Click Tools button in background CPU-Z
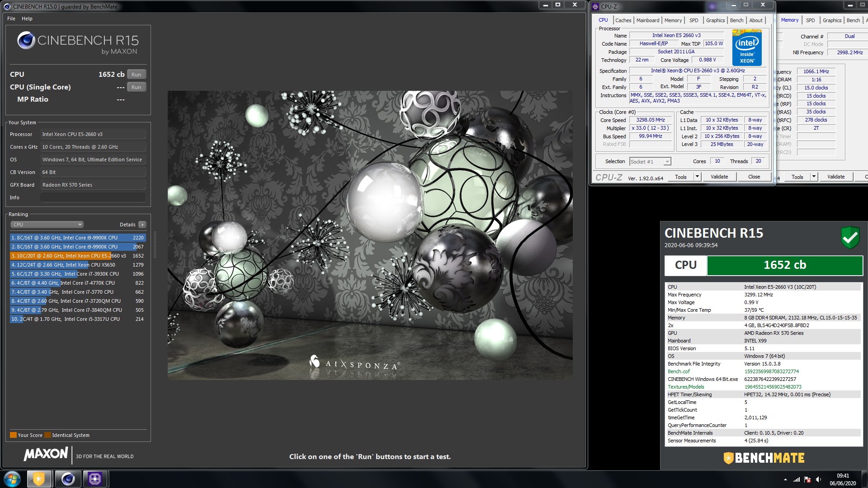 797,177
